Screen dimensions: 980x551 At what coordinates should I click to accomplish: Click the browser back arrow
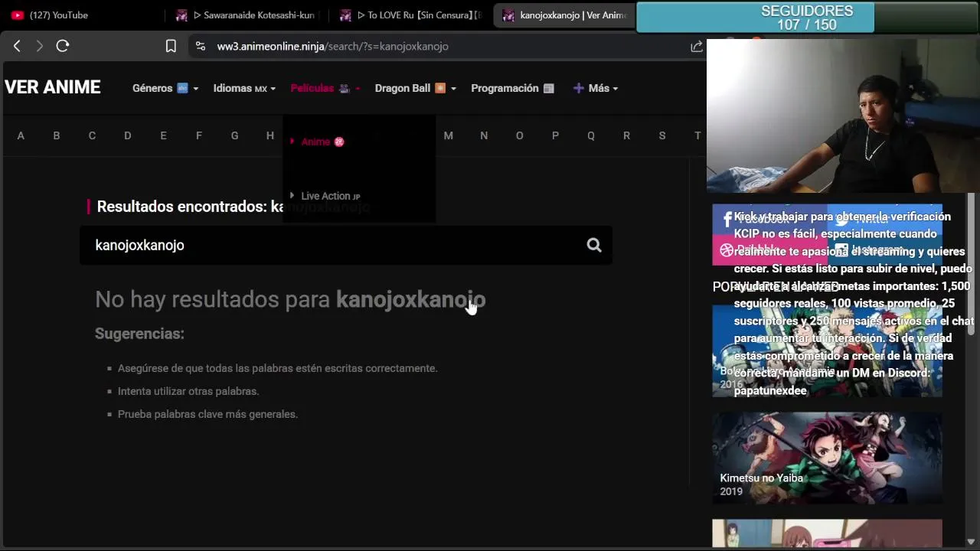(x=17, y=46)
